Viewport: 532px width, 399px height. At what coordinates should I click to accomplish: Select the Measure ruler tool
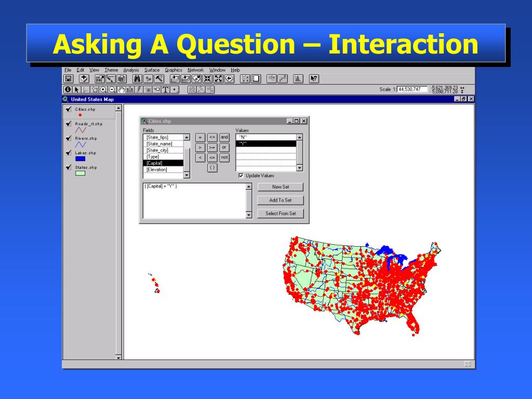pyautogui.click(x=130, y=89)
